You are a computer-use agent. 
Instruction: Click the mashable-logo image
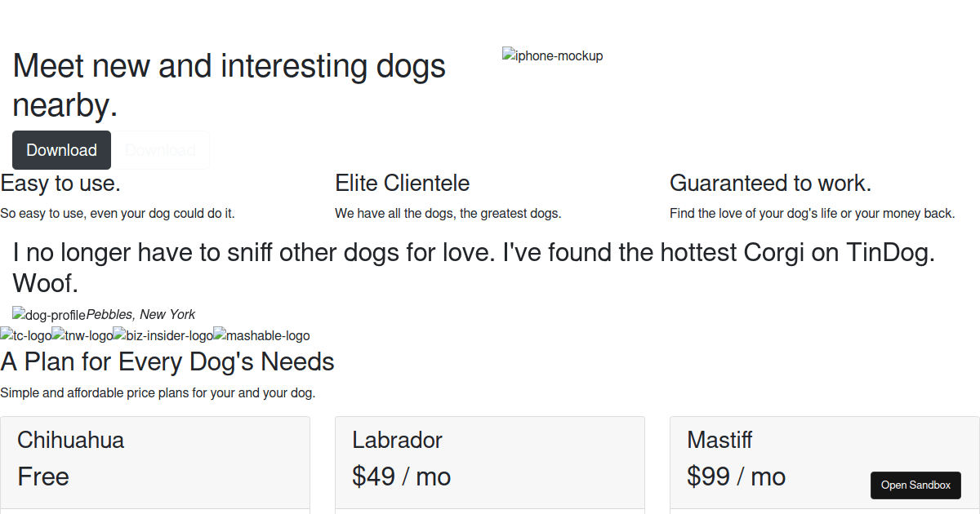[261, 335]
